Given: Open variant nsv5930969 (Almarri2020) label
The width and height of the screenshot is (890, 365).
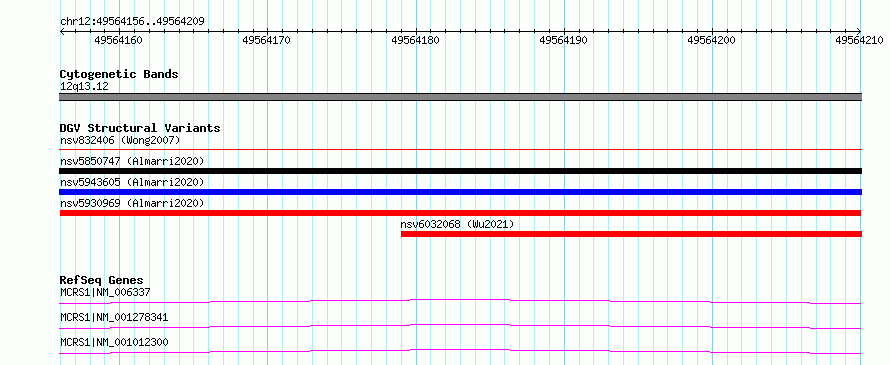Looking at the screenshot, I should [132, 203].
